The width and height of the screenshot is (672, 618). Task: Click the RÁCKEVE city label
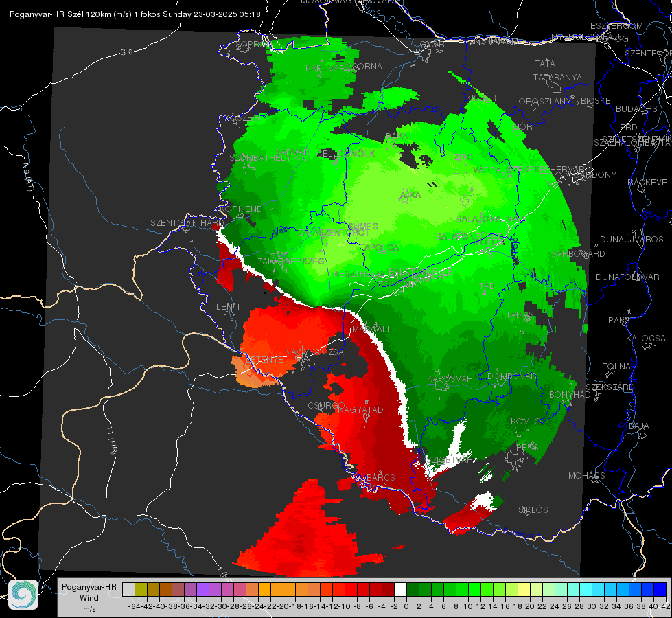tap(647, 183)
